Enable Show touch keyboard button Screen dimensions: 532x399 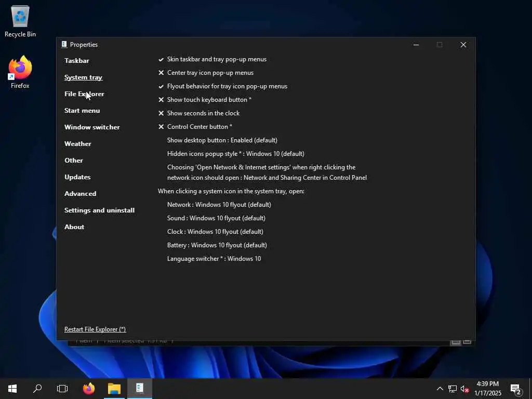coord(205,100)
